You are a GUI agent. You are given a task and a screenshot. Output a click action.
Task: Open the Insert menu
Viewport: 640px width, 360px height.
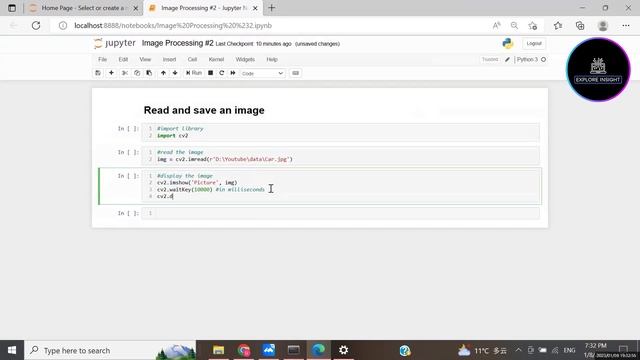(169, 60)
